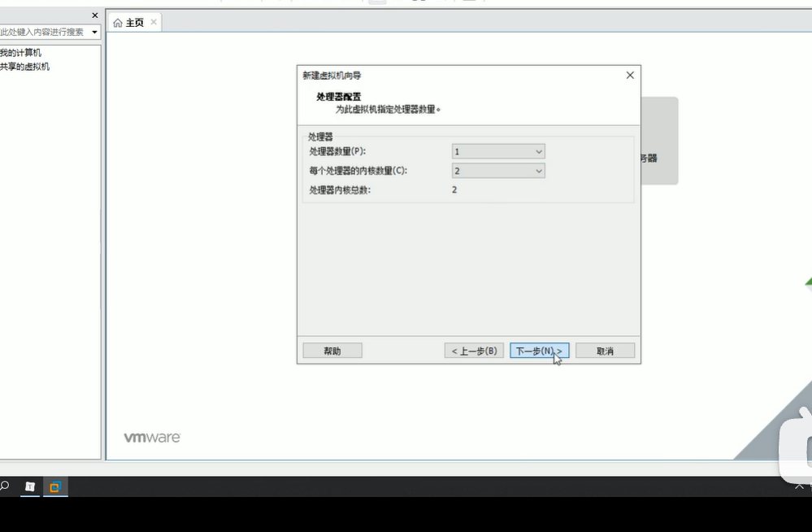
Task: Switch to VMware Workstation taskbar icon
Action: 55,486
